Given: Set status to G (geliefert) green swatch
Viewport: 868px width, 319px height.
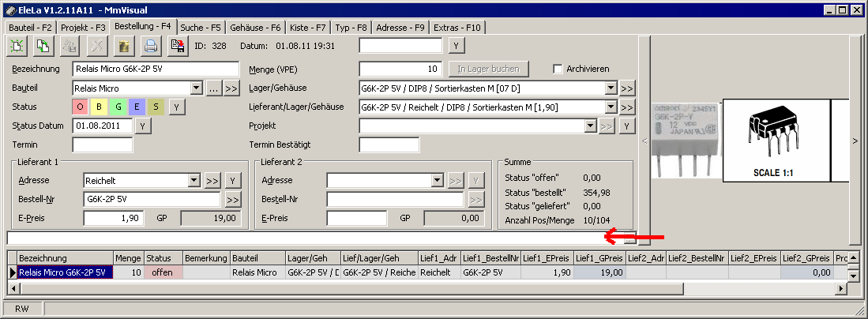Looking at the screenshot, I should tap(118, 107).
